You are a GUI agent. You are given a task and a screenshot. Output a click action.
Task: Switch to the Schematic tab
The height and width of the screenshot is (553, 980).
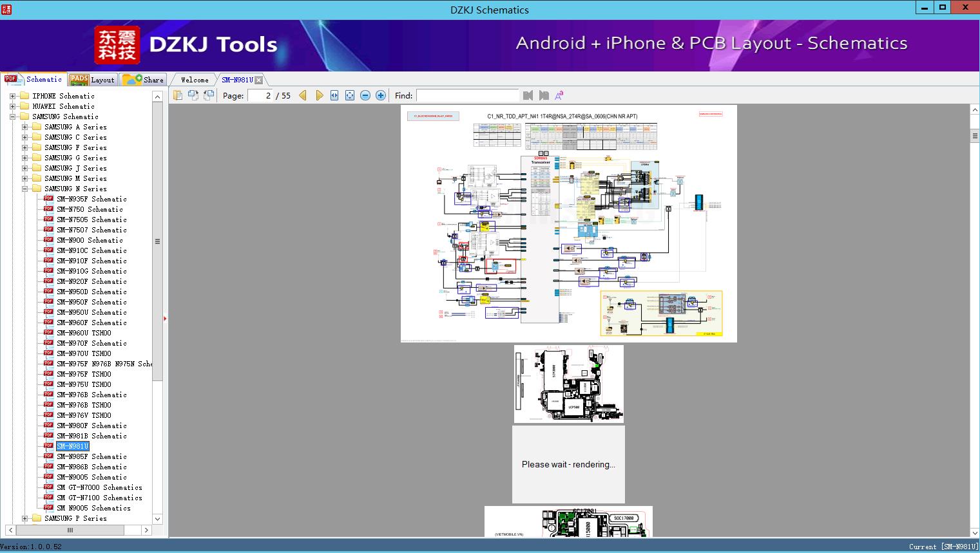(x=34, y=79)
